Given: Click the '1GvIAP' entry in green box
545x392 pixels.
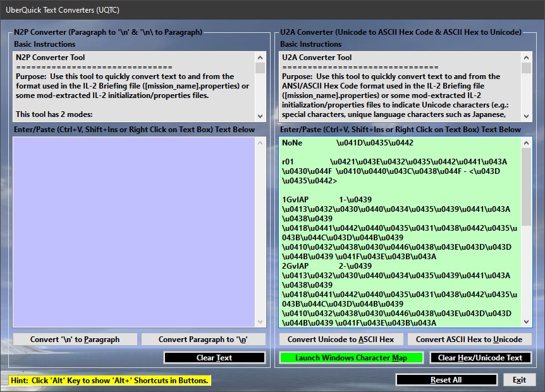Looking at the screenshot, I should [x=295, y=200].
